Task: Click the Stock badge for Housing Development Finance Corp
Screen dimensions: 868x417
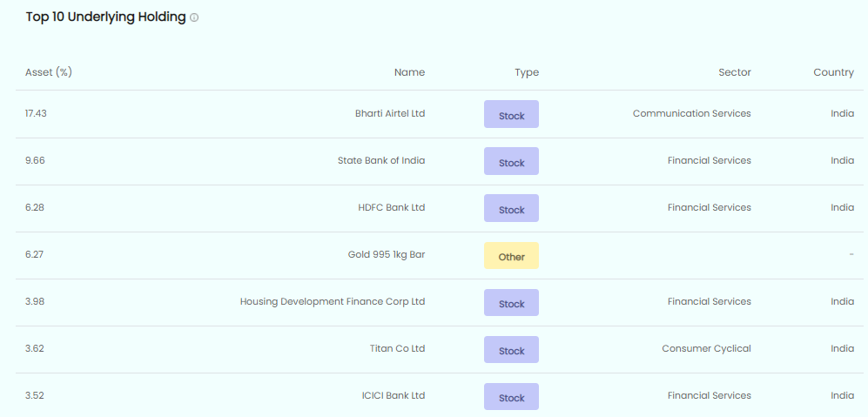Action: click(x=511, y=303)
